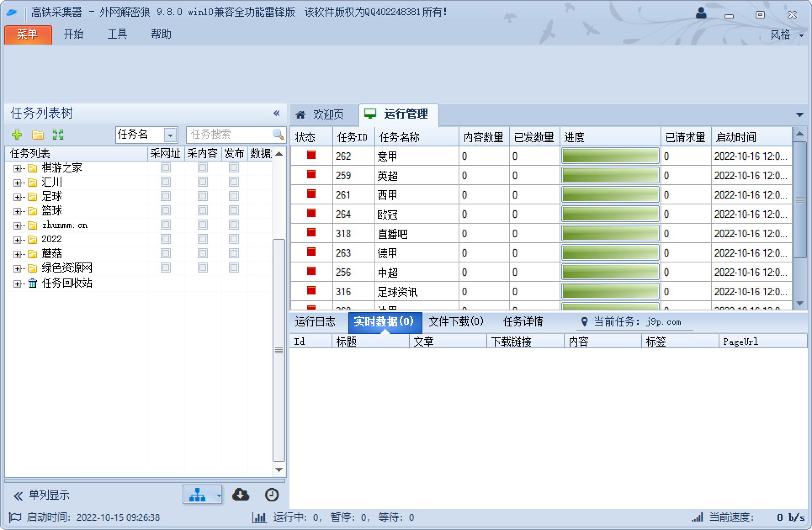
Task: Click the bar chart icon in status bar
Action: click(260, 517)
